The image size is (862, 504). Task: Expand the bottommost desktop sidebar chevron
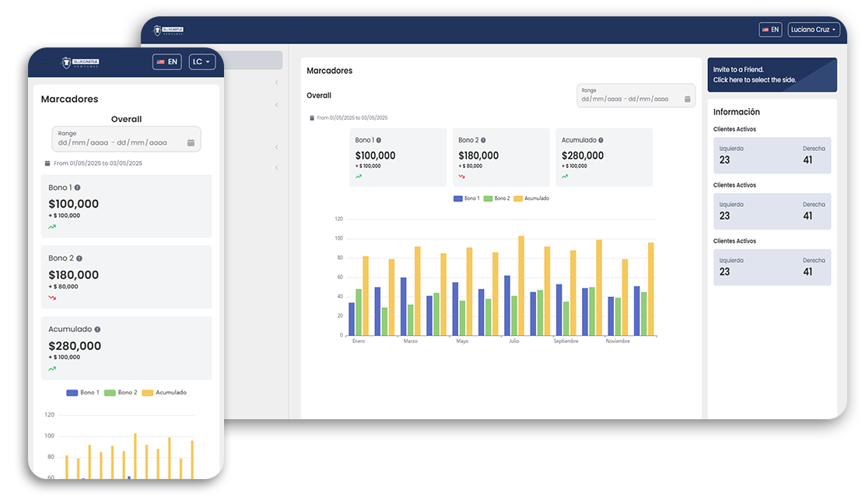coord(276,168)
